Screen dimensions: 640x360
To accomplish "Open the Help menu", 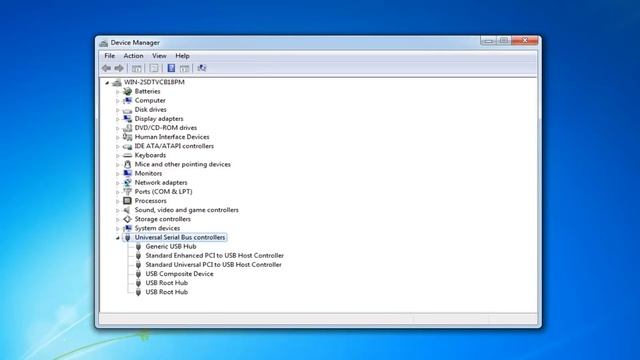I will pyautogui.click(x=182, y=56).
